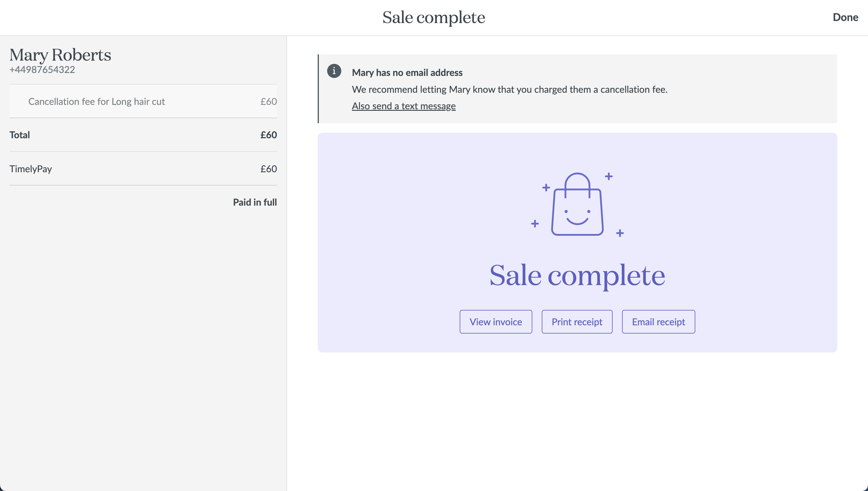
Task: Click the 'Sale complete' title in top header
Action: coord(433,17)
